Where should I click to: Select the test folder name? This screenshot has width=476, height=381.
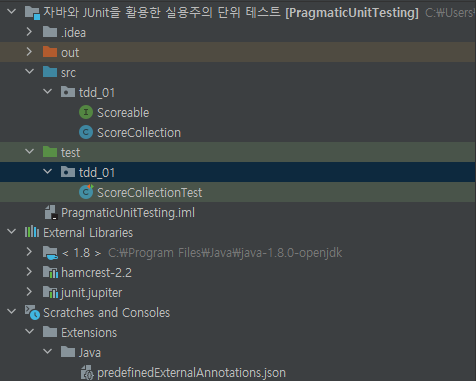coord(70,153)
